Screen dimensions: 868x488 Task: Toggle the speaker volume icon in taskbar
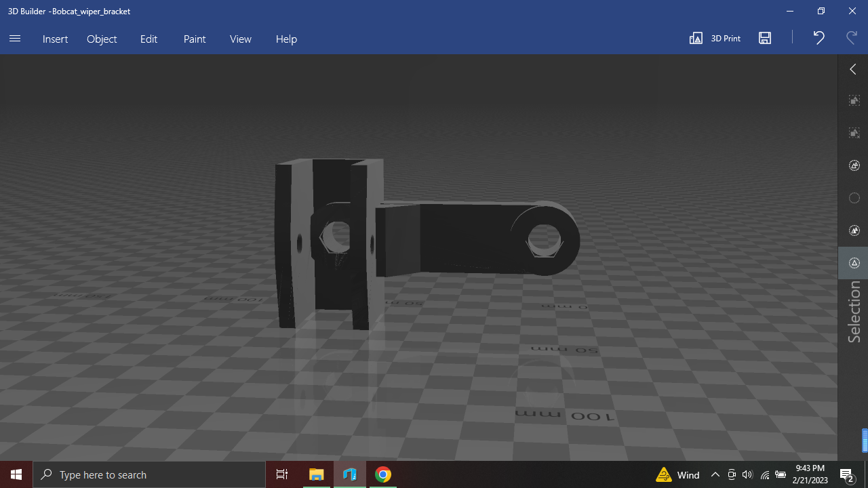747,474
